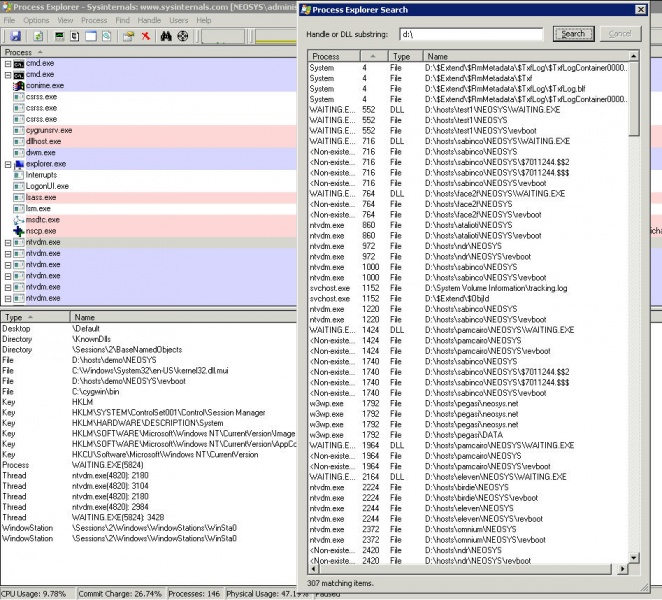The height and width of the screenshot is (600, 662).
Task: Click the dwm.exe process icon
Action: pyautogui.click(x=19, y=153)
